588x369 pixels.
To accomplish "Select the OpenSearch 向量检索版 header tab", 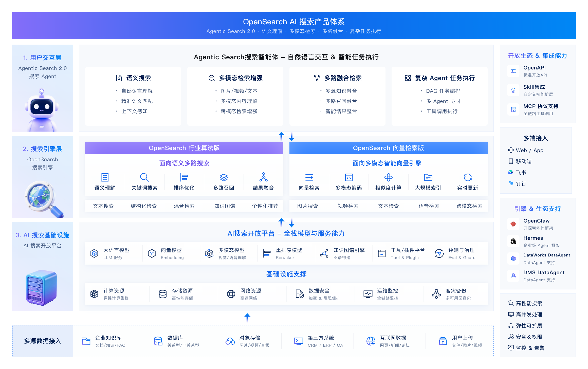I will [x=389, y=148].
